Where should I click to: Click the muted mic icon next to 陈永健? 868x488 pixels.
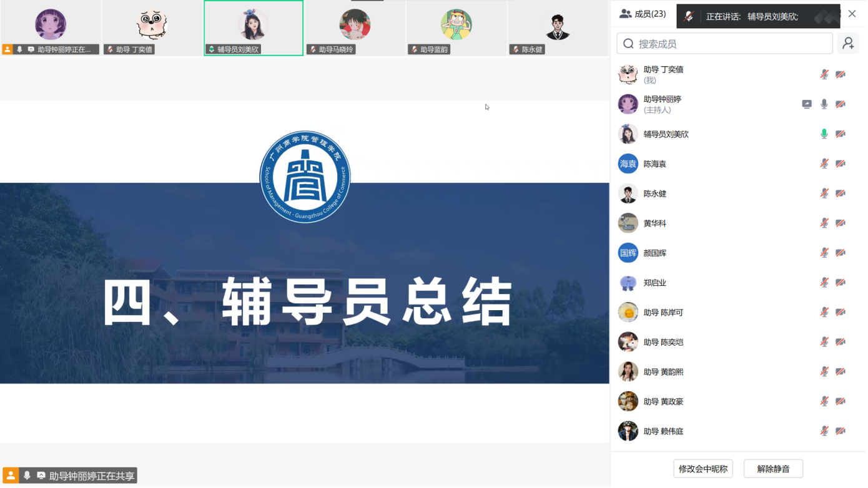point(824,193)
